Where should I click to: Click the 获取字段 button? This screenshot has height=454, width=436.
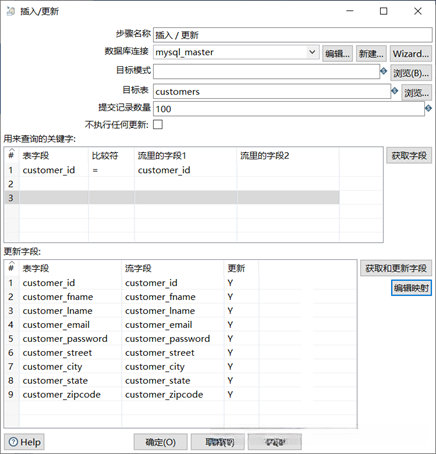coord(409,155)
